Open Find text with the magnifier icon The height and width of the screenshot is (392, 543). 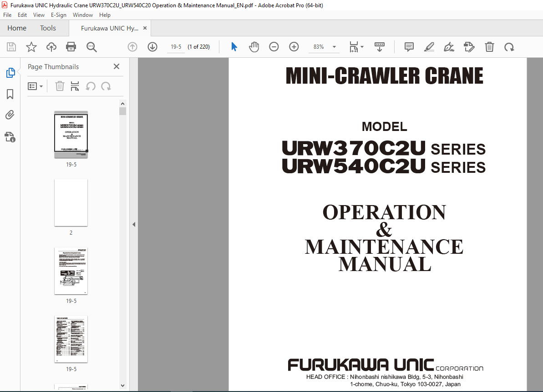coord(91,47)
